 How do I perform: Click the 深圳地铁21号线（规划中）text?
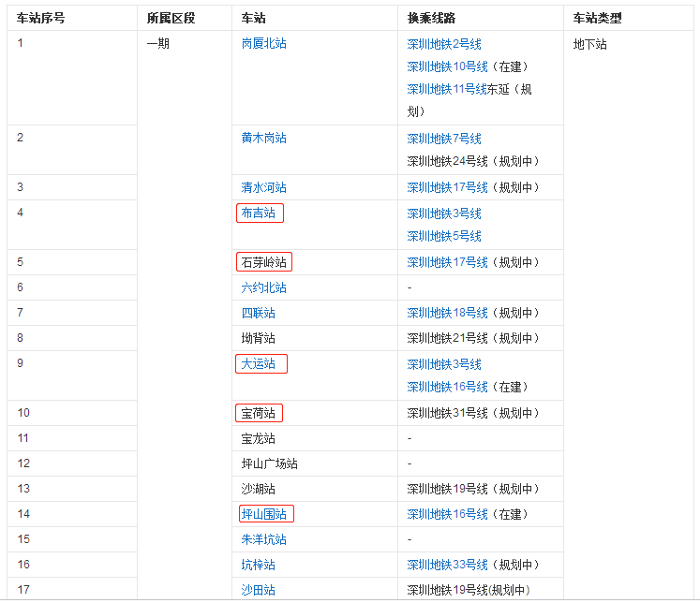click(473, 339)
